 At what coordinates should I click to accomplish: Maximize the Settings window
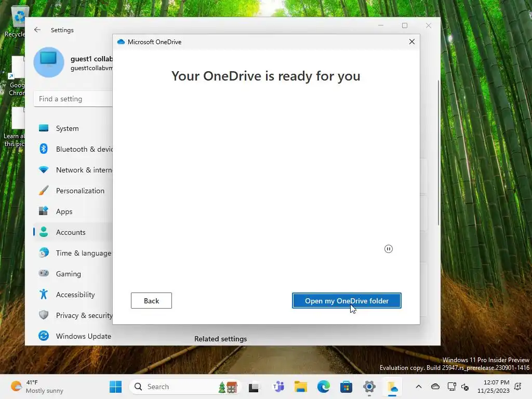405,25
